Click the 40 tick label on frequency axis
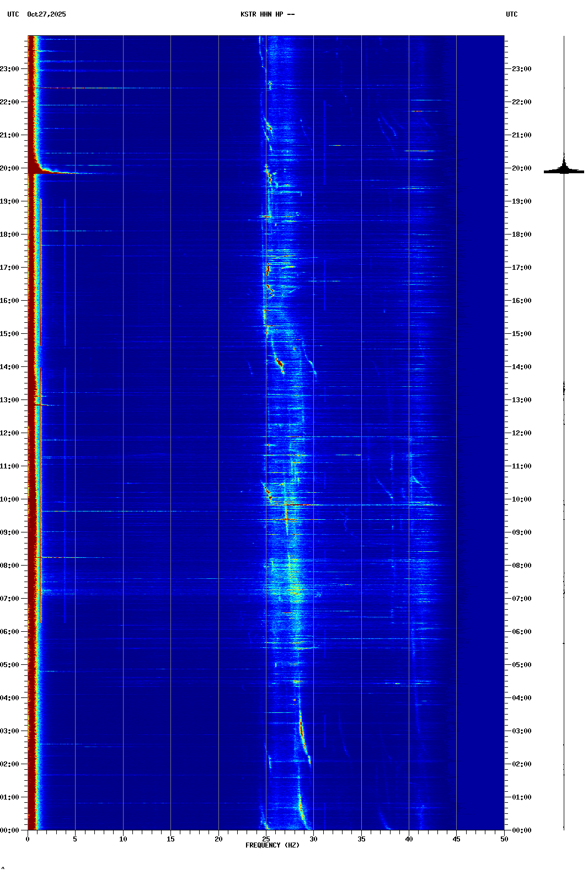The image size is (588, 874). click(409, 839)
